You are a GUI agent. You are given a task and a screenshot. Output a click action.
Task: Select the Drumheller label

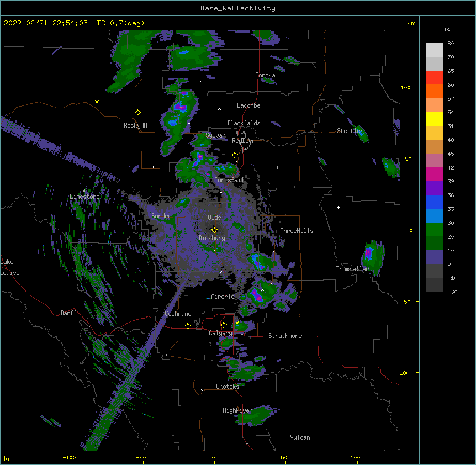point(352,269)
